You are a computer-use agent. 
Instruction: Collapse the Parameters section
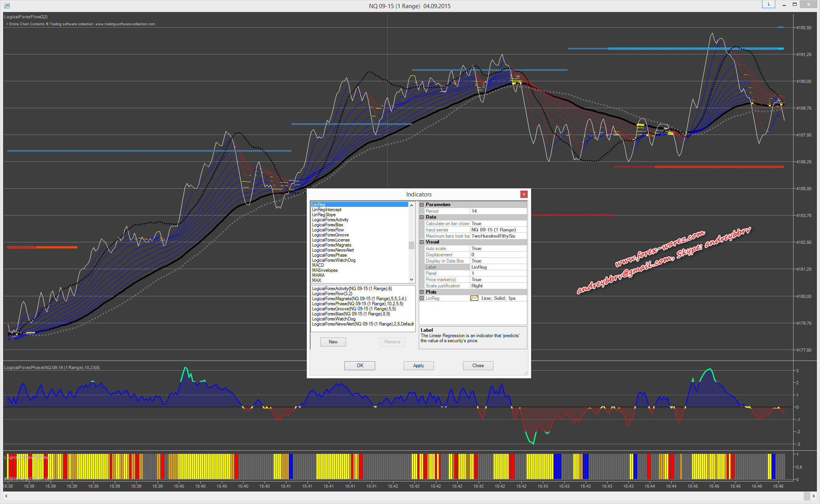pos(422,205)
